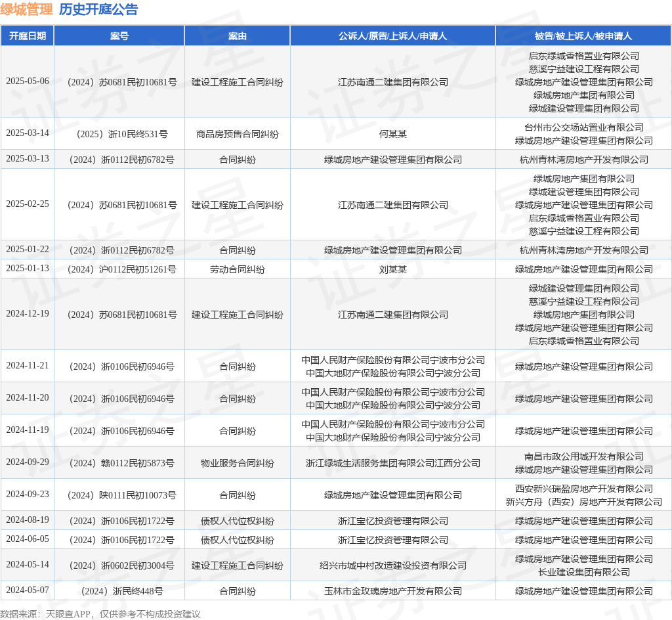672x620 pixels.
Task: Click 劳动合同纠纷 cause cell
Action: point(238,269)
